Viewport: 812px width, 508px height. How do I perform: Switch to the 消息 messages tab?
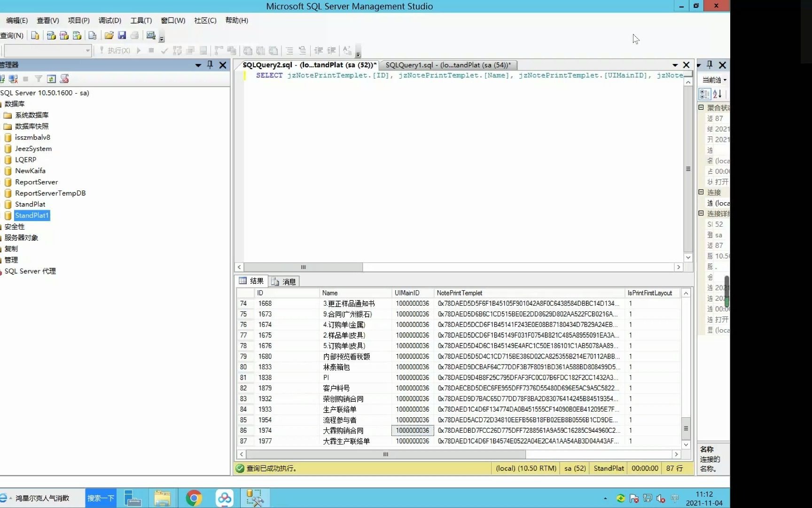pos(284,281)
